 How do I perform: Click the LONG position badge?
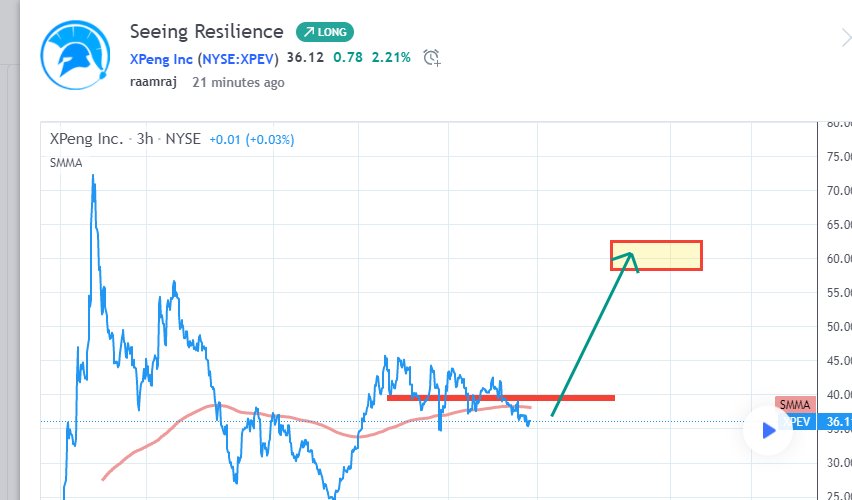coord(325,32)
